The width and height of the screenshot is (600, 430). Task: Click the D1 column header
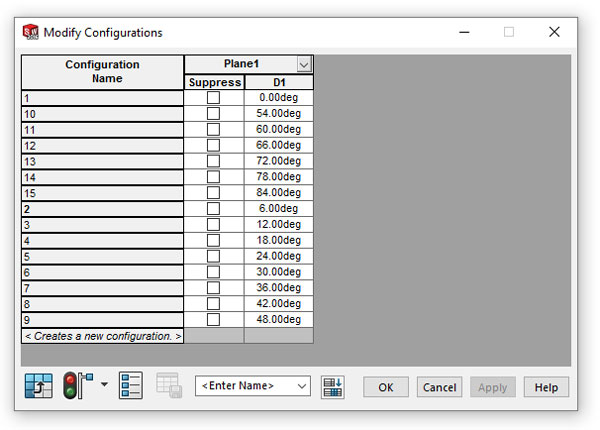tap(279, 82)
